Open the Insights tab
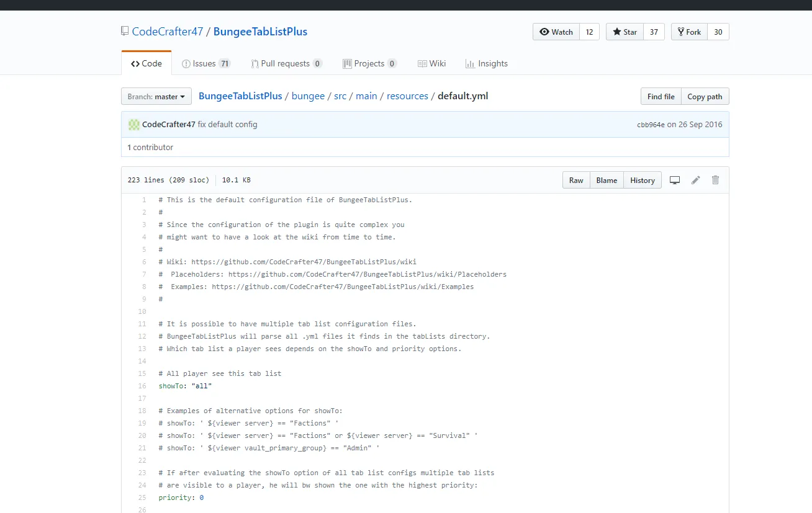This screenshot has height=513, width=812. pyautogui.click(x=487, y=63)
